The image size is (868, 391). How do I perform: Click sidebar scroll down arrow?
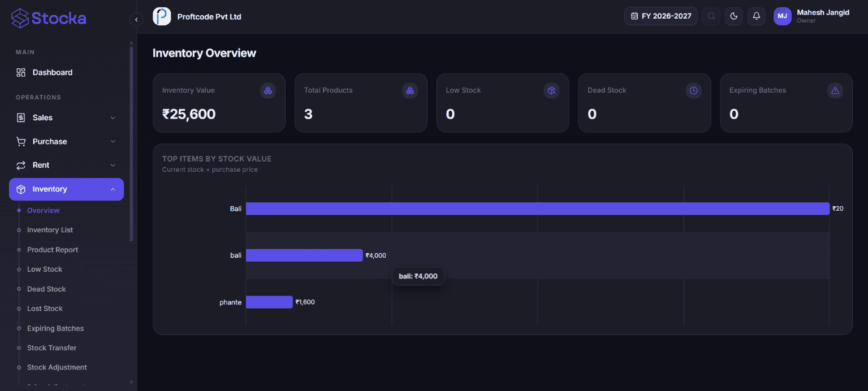pos(132,383)
